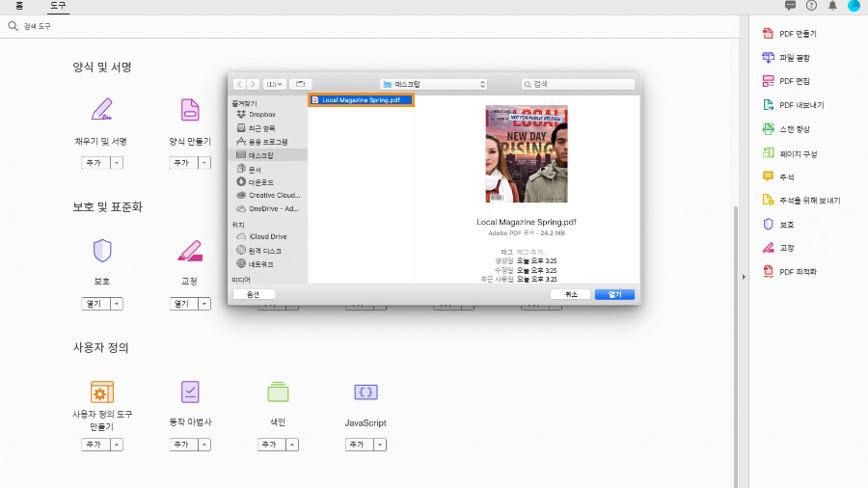Open 주석 comment tool in sidebar

pos(778,177)
